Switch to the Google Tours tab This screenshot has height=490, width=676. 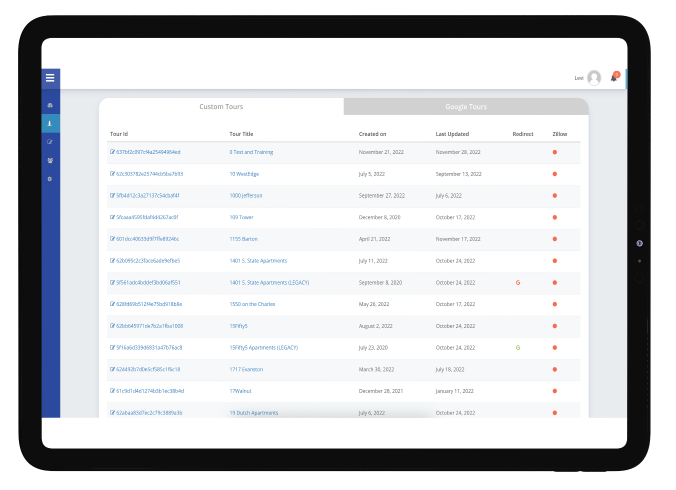tap(466, 106)
